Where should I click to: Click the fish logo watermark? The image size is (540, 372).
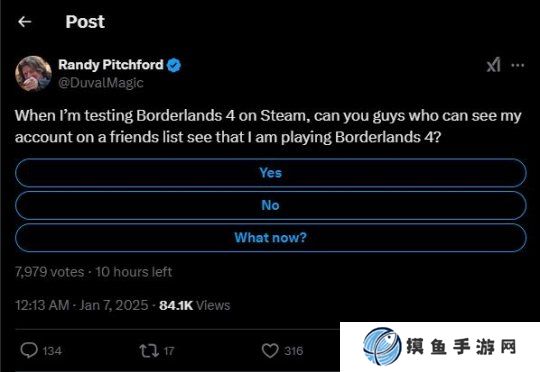pyautogui.click(x=382, y=346)
